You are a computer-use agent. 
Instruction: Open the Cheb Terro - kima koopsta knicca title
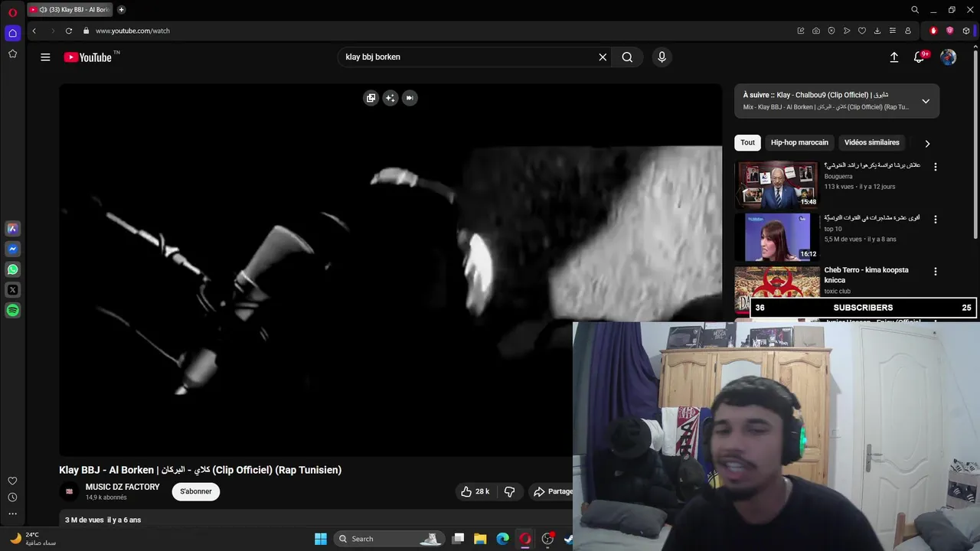tap(866, 275)
